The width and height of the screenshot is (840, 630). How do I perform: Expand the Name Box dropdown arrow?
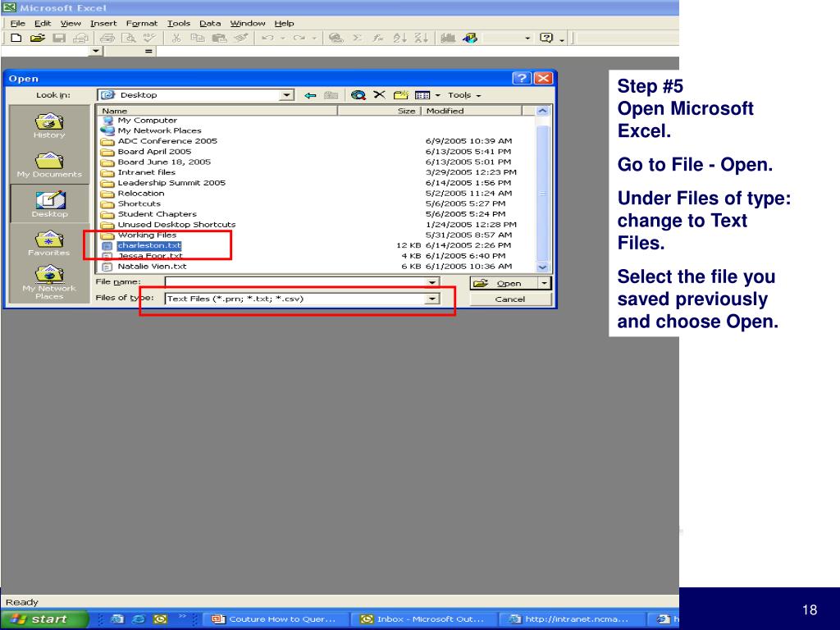pos(96,51)
